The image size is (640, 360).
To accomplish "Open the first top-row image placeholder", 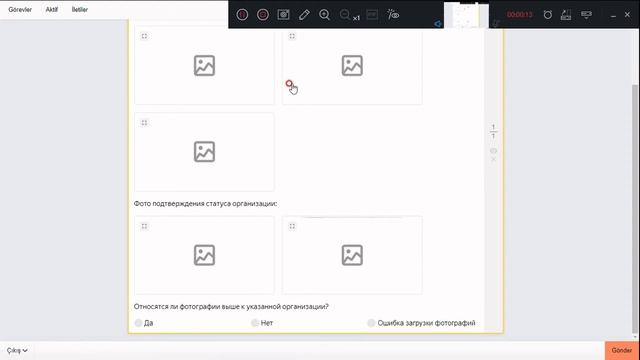I will click(x=204, y=66).
